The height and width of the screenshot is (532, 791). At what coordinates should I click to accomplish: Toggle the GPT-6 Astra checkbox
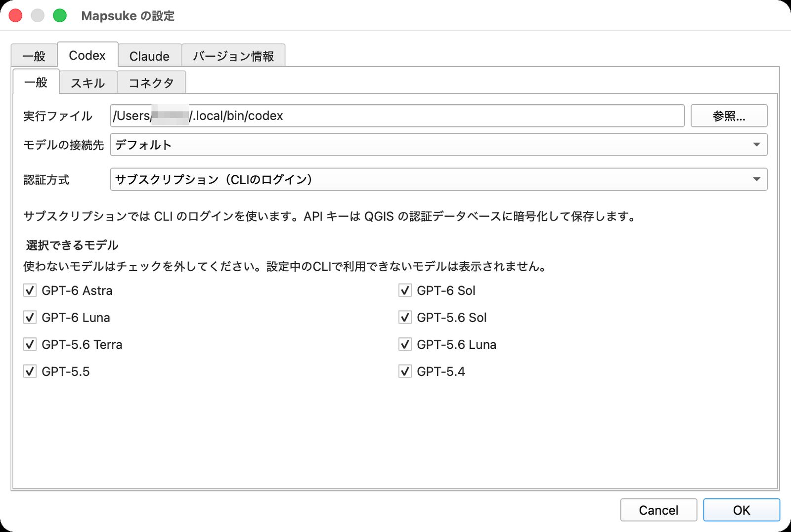(x=30, y=290)
